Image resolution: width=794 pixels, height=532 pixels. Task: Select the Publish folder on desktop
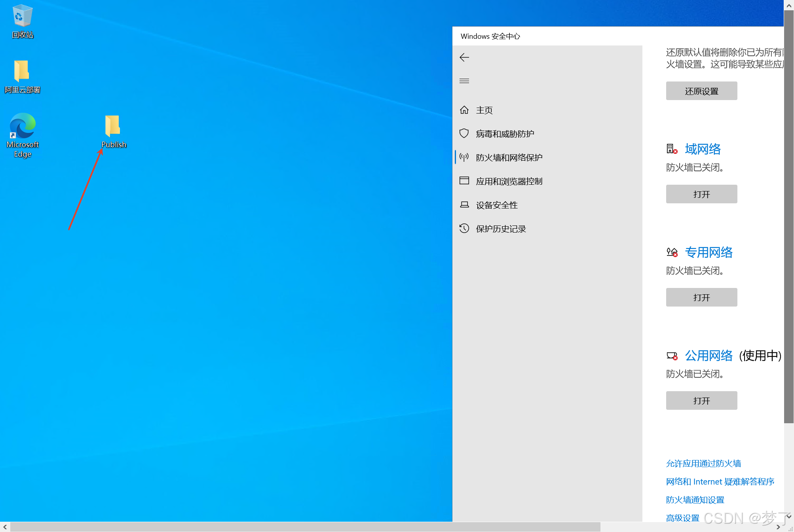point(113,127)
